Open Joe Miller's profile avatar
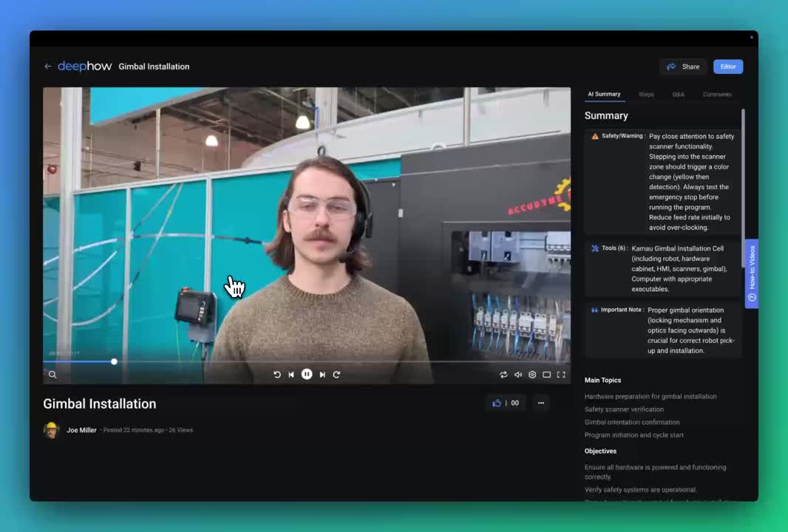The width and height of the screenshot is (788, 532). [51, 430]
